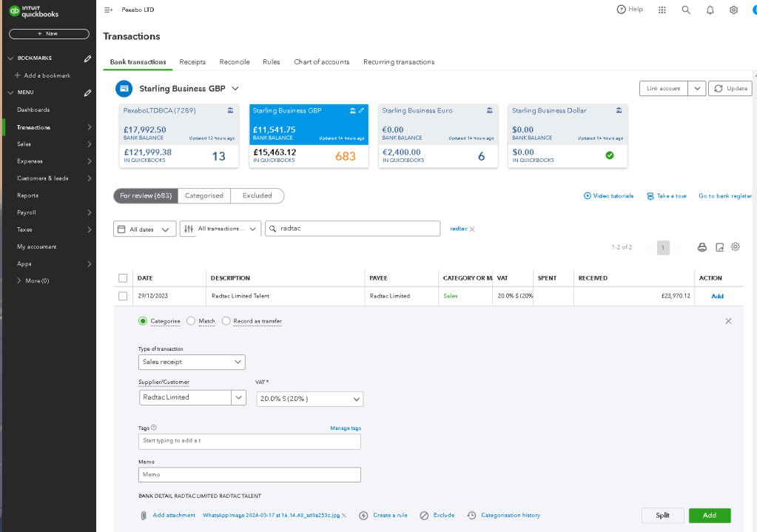Click the paperclip attachment icon

click(x=144, y=516)
